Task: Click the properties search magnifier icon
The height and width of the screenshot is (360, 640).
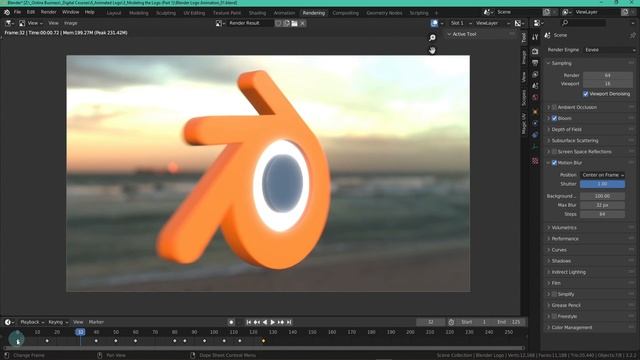Action: click(565, 23)
